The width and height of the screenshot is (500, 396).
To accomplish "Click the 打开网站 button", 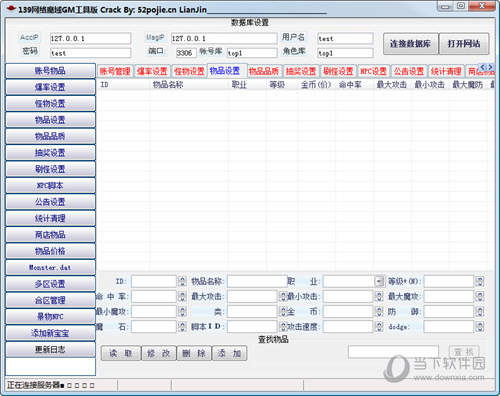I will pyautogui.click(x=464, y=44).
